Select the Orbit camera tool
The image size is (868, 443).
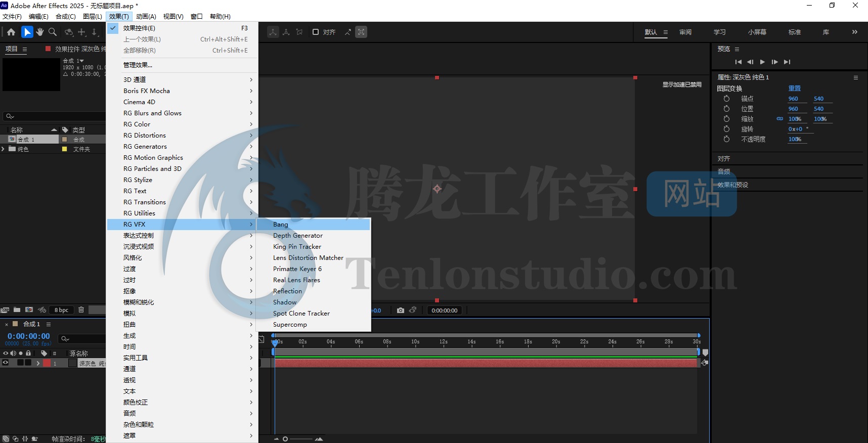click(69, 32)
